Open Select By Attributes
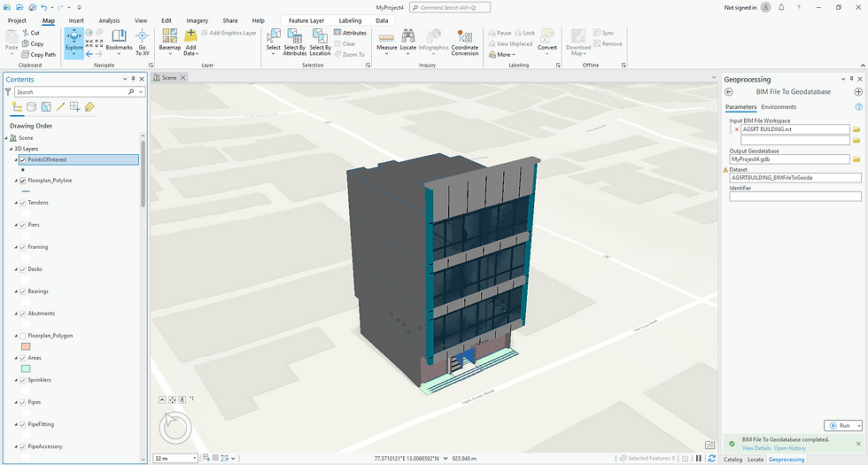The height and width of the screenshot is (465, 868). pos(294,43)
